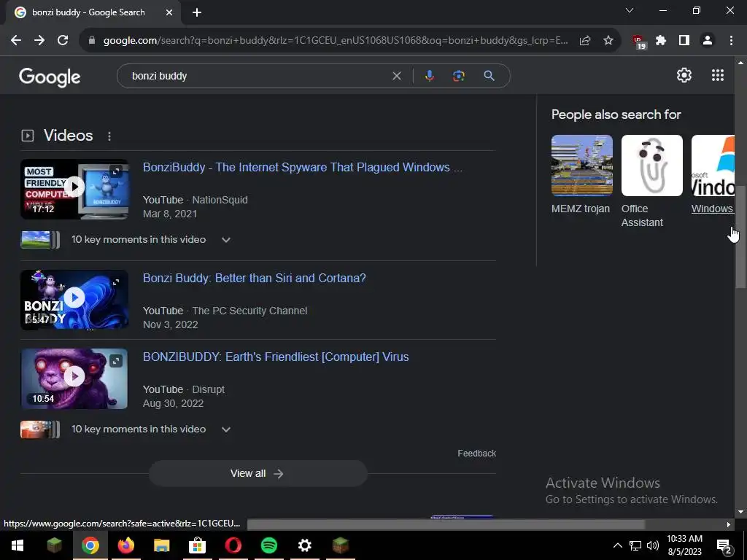The height and width of the screenshot is (560, 747).
Task: Open Spotify from the taskbar
Action: pyautogui.click(x=269, y=545)
